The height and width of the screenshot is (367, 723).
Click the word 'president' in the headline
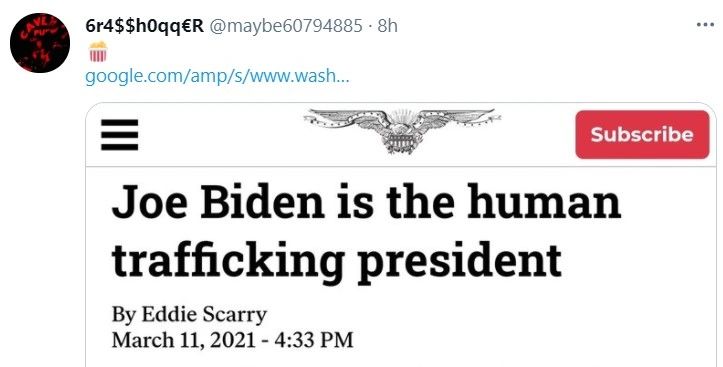460,260
